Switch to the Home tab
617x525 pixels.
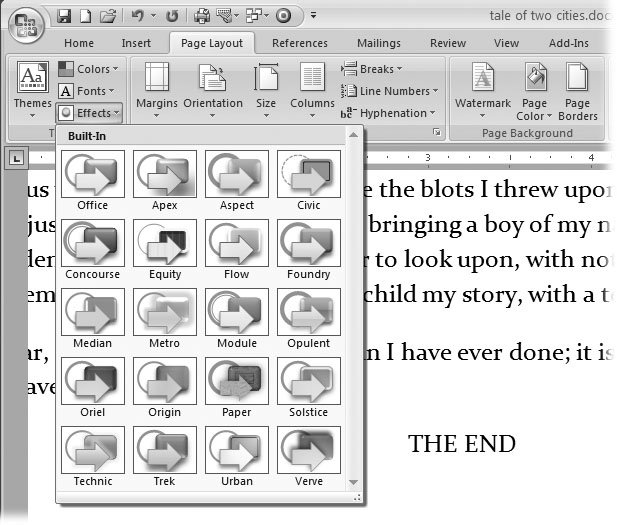[x=79, y=43]
